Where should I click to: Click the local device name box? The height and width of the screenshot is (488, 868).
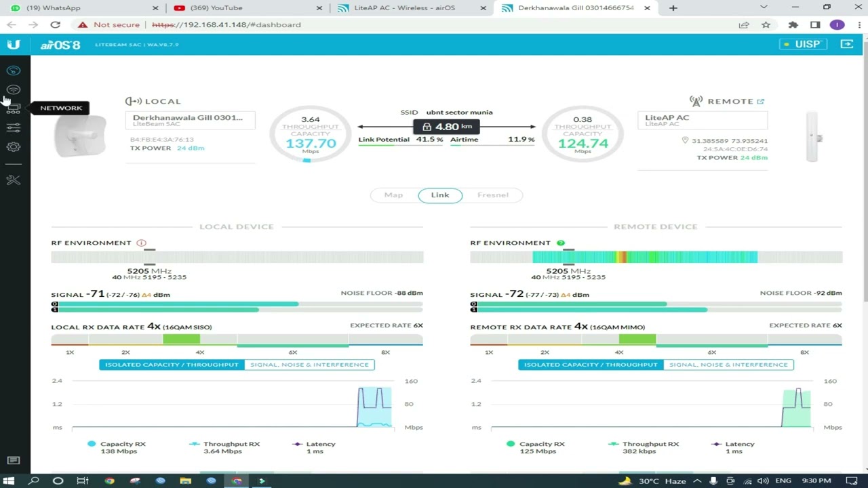(x=190, y=121)
